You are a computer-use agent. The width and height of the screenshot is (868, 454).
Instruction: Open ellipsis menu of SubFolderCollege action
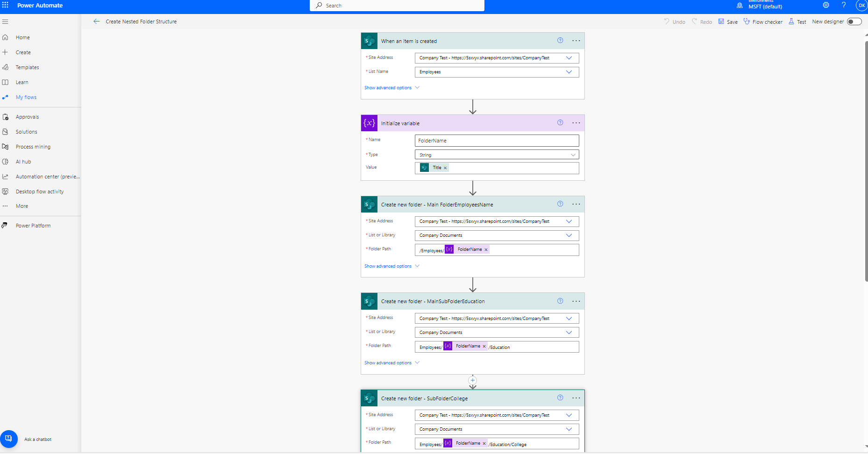576,398
